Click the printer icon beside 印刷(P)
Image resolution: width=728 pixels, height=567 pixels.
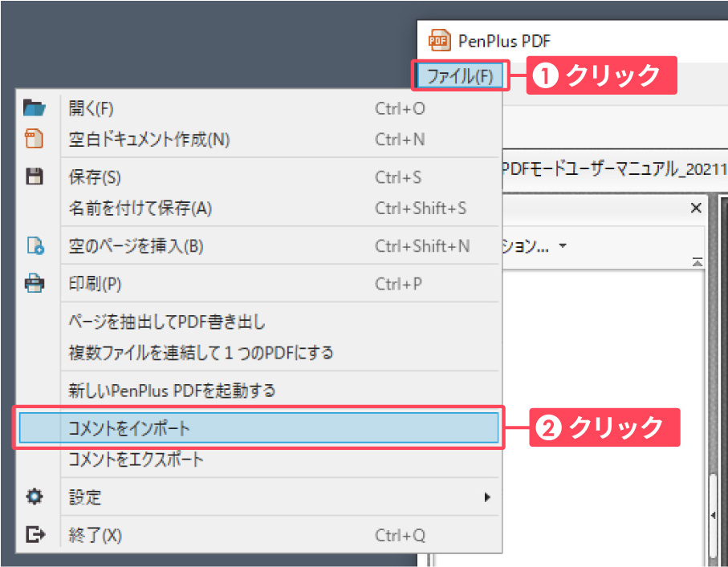35,283
